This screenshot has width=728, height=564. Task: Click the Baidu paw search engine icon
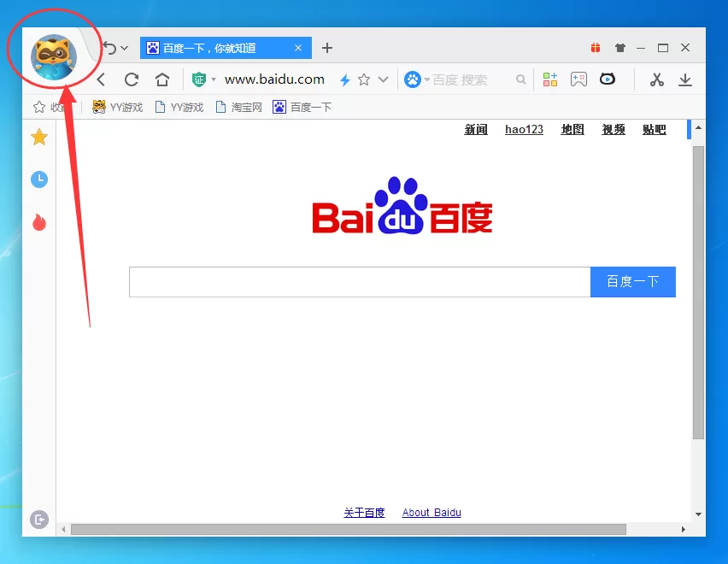click(413, 79)
